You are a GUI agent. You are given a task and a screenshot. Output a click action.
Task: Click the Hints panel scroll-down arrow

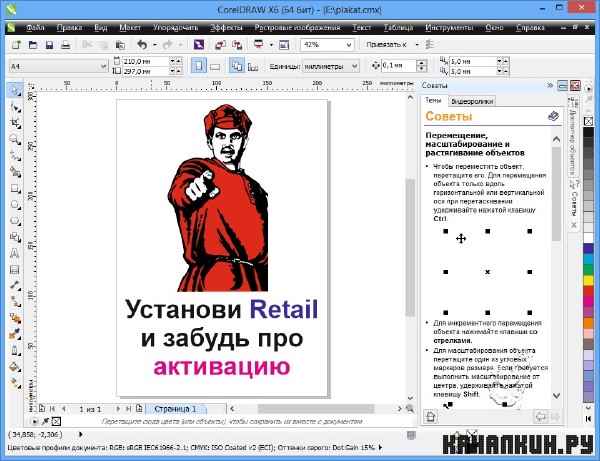[x=556, y=396]
